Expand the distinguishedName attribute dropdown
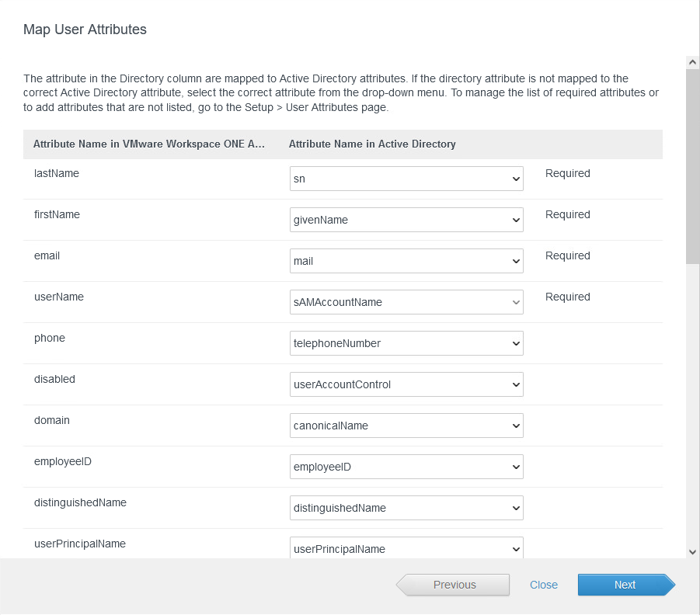Screen dimensions: 700x615 pyautogui.click(x=406, y=509)
